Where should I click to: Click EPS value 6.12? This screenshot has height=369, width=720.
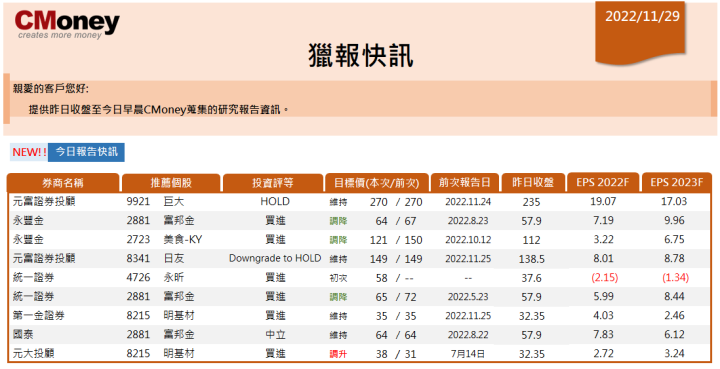tap(674, 335)
